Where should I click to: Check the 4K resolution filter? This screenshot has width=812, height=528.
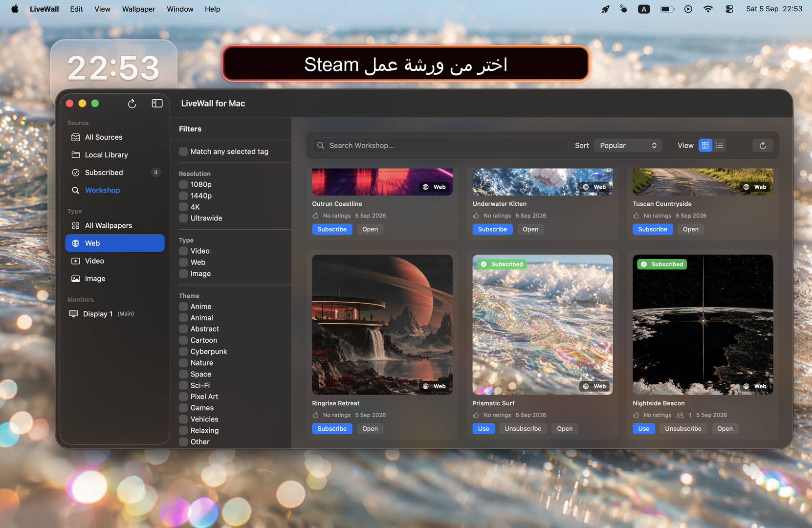[183, 207]
